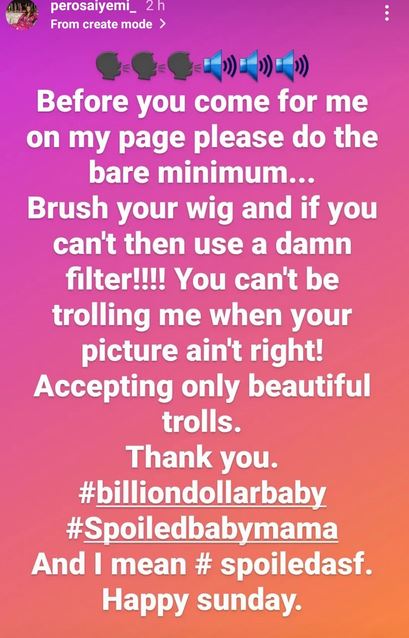Tap the And I mean # spoiledasf. line
The height and width of the screenshot is (638, 409).
coord(202,565)
